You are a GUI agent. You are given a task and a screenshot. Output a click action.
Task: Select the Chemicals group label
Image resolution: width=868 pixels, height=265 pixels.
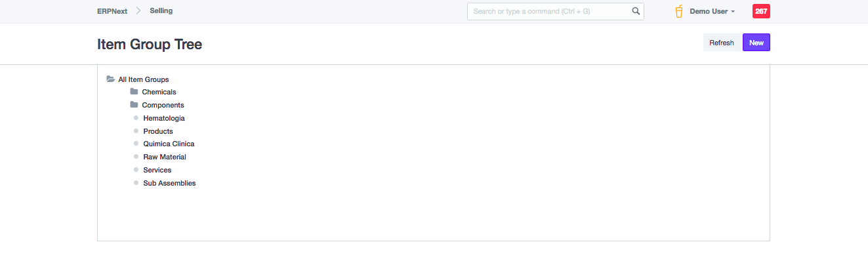click(159, 92)
